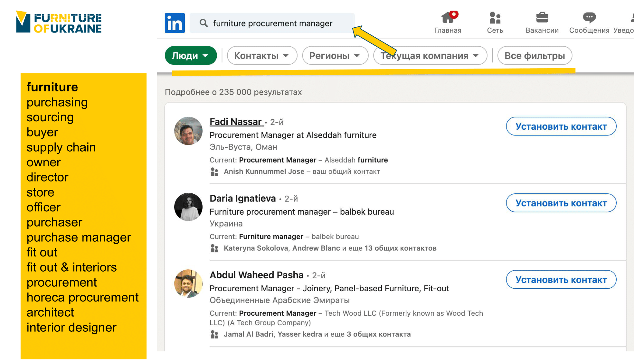Expand the Регионы filter dropdown

[335, 55]
